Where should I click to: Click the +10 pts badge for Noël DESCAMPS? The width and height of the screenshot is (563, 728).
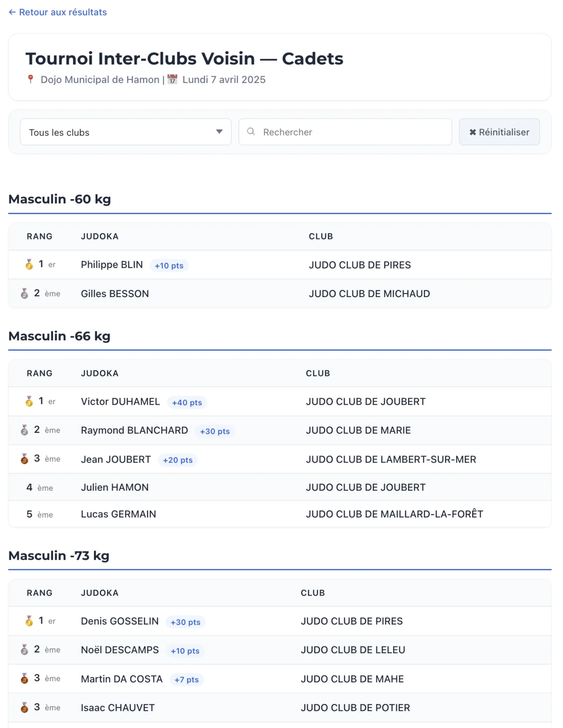[185, 651]
